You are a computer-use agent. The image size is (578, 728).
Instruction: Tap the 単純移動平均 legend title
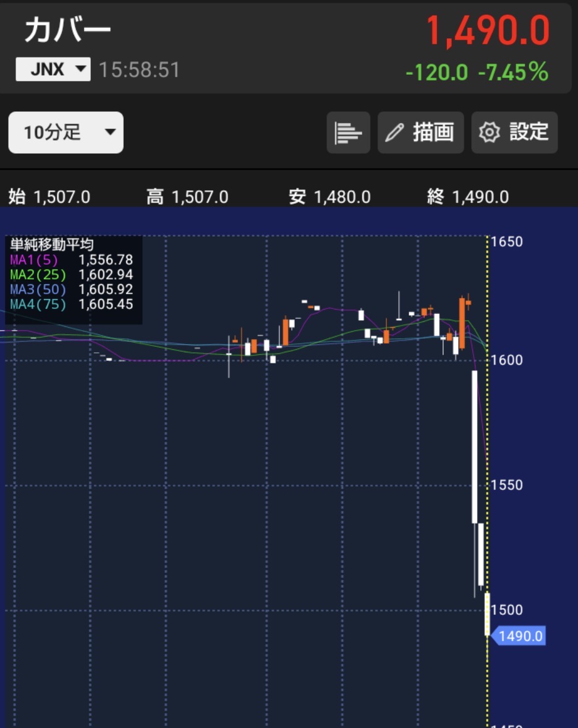click(x=51, y=244)
